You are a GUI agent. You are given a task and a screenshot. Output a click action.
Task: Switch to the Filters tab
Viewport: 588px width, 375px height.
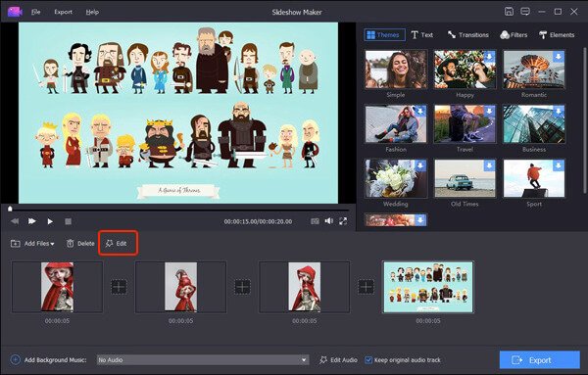[514, 35]
